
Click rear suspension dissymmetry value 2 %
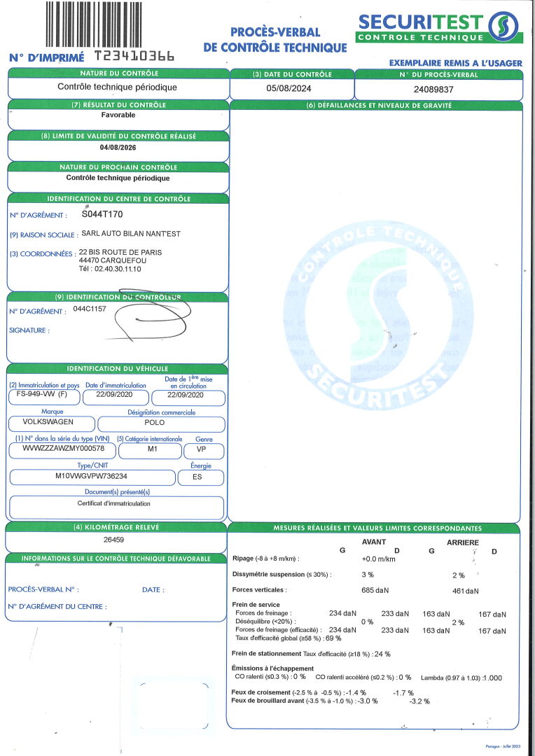click(x=458, y=575)
